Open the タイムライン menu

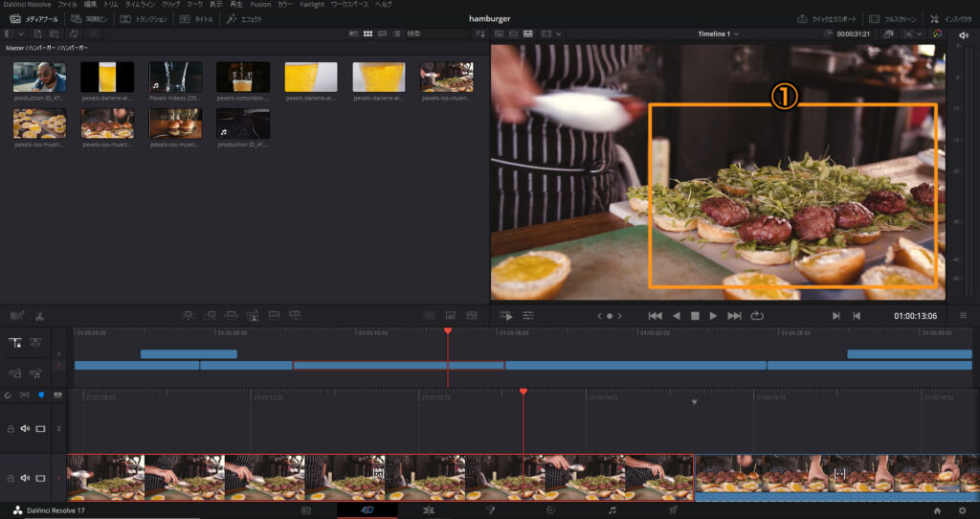140,5
